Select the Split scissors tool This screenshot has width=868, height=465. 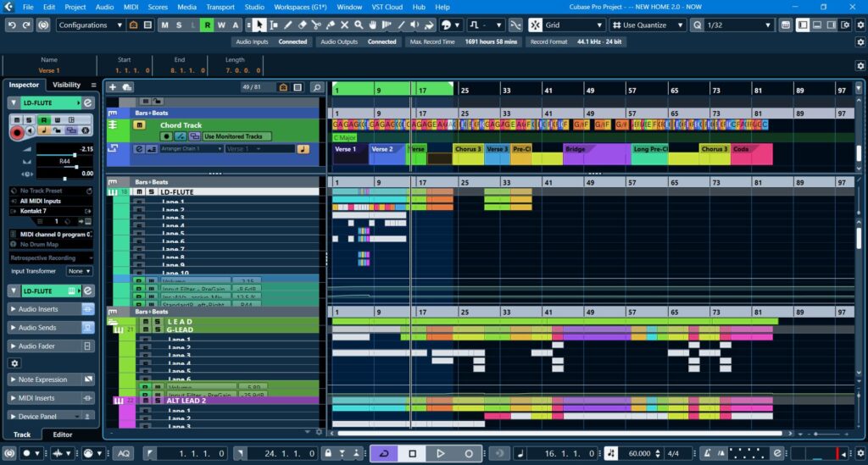(316, 25)
